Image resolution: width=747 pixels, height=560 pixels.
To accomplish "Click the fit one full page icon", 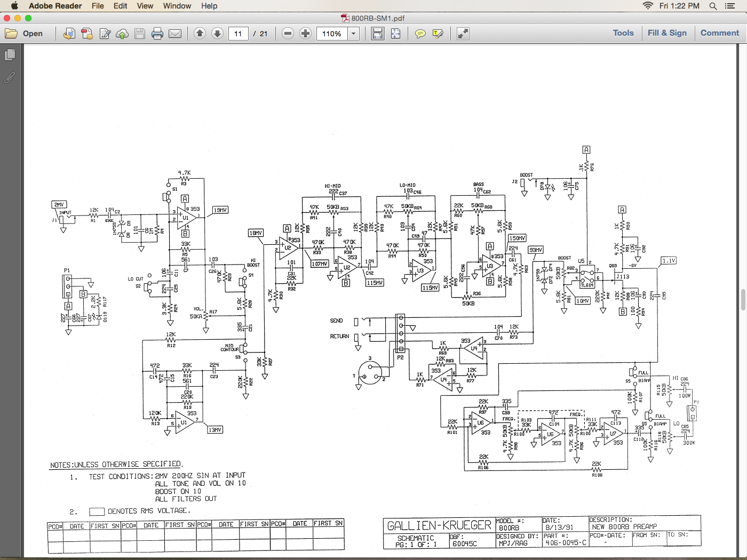I will pos(395,34).
